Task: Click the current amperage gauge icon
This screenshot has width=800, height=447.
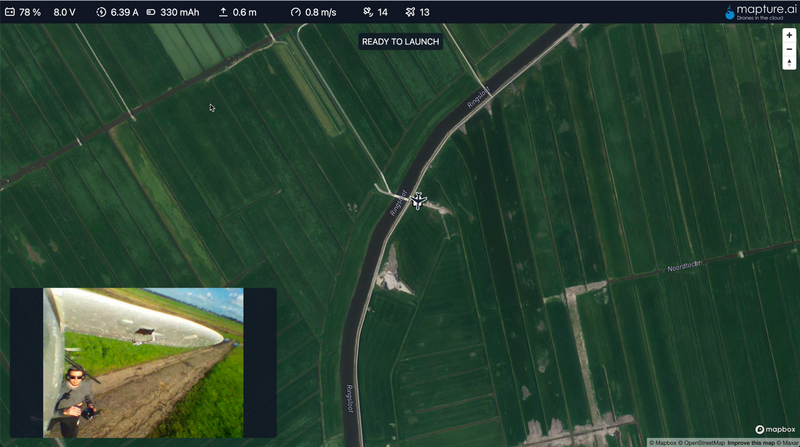Action: tap(101, 12)
